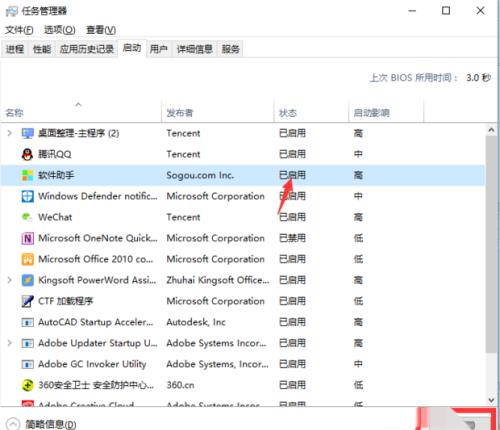Switch to the 进程 tab
Image resolution: width=500 pixels, height=430 pixels.
click(x=15, y=49)
